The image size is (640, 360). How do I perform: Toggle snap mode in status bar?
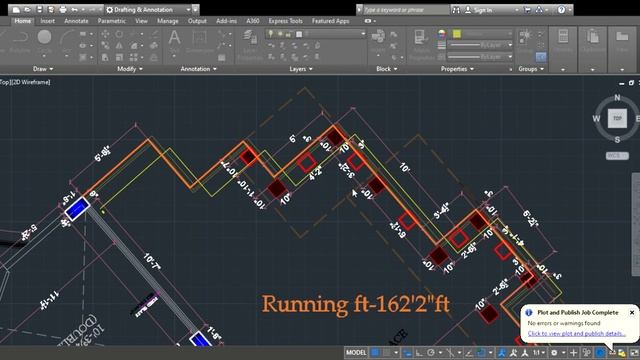pos(387,353)
